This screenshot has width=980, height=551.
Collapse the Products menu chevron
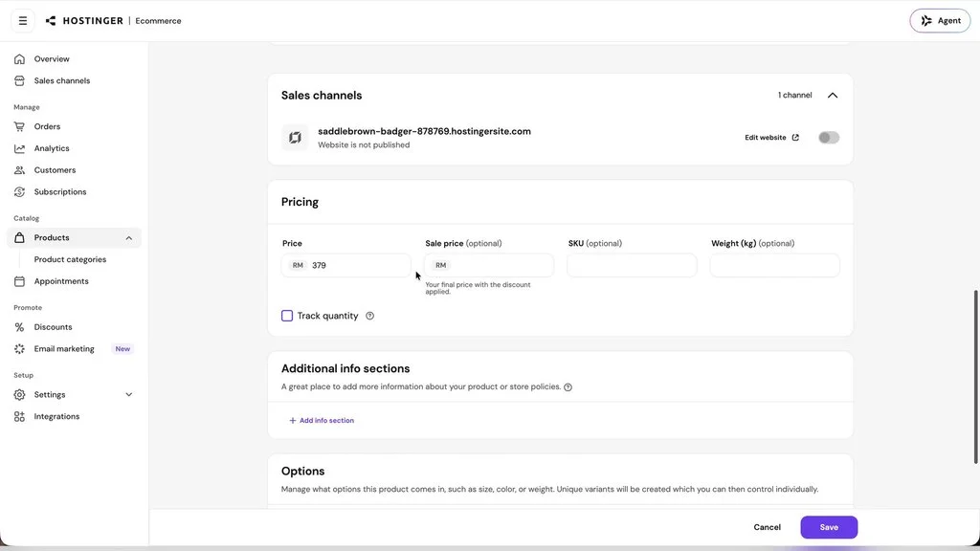[129, 237]
